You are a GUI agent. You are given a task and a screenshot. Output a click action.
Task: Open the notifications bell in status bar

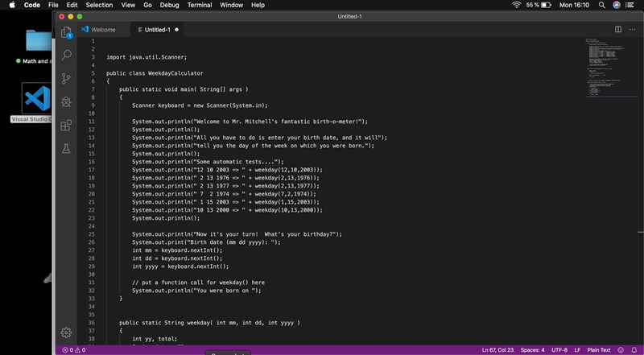pyautogui.click(x=634, y=350)
